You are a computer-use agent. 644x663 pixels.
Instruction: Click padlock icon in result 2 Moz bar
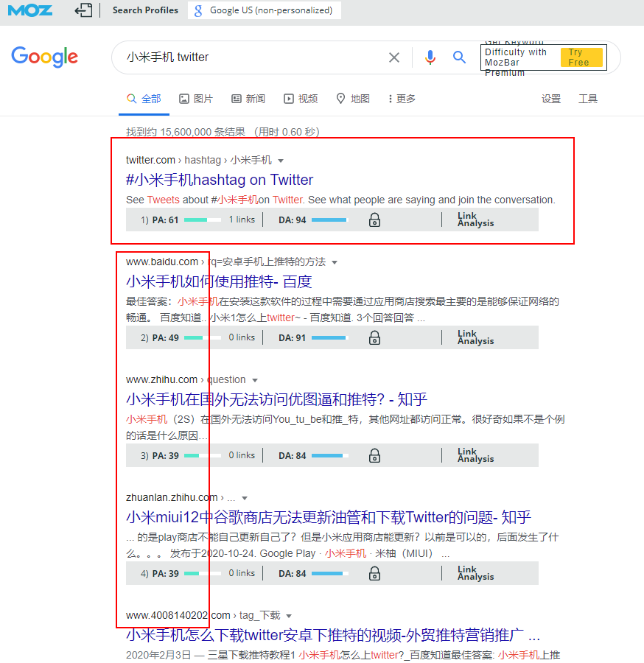(374, 338)
